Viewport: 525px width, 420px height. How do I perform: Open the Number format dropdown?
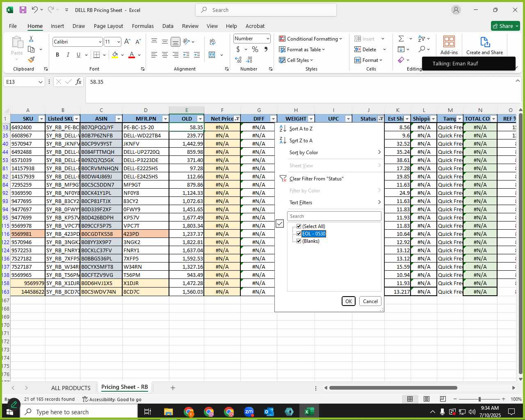[268, 39]
